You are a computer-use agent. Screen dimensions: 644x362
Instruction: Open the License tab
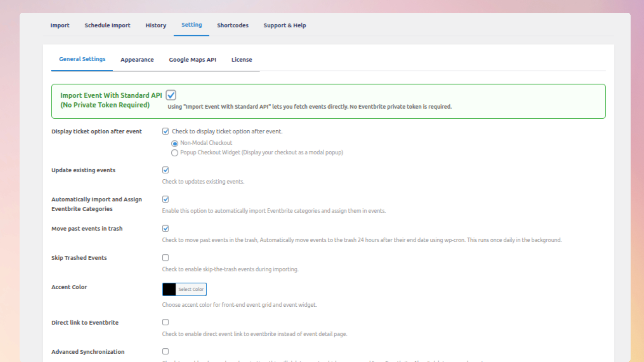[241, 59]
